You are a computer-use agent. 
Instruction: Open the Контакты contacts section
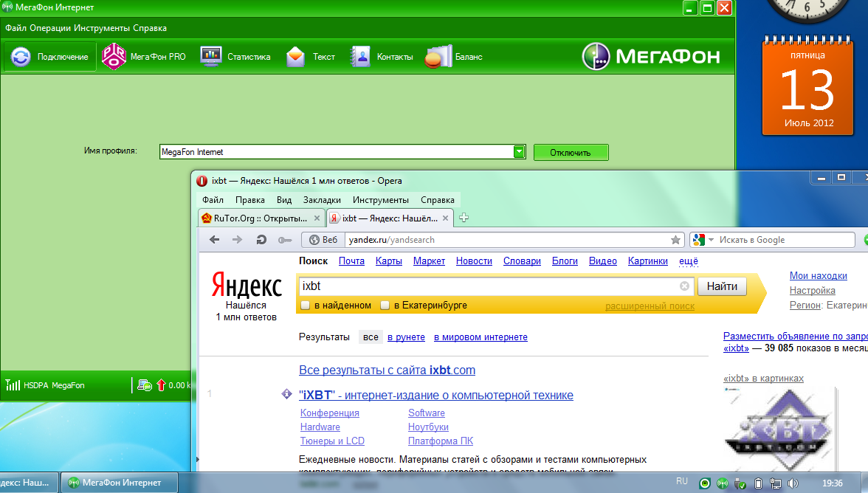click(382, 57)
